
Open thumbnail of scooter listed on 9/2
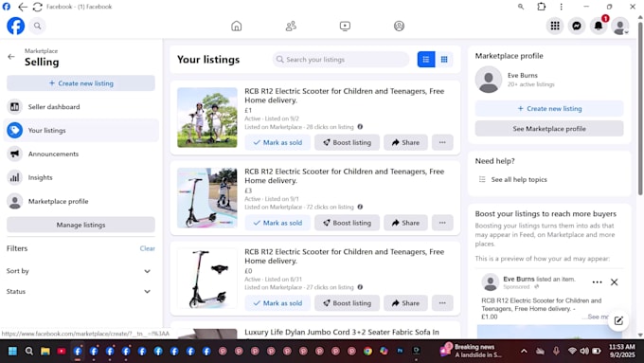207,118
